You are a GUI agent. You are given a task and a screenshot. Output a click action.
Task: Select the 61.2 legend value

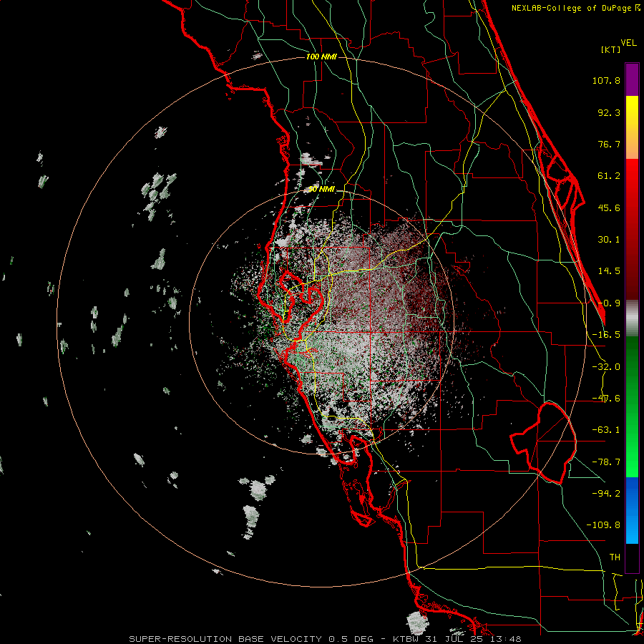[609, 176]
